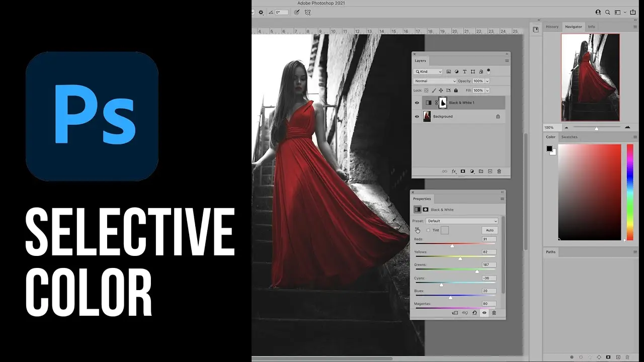Switch to the Swatches tab
Screen dimensions: 644x362
(x=570, y=137)
